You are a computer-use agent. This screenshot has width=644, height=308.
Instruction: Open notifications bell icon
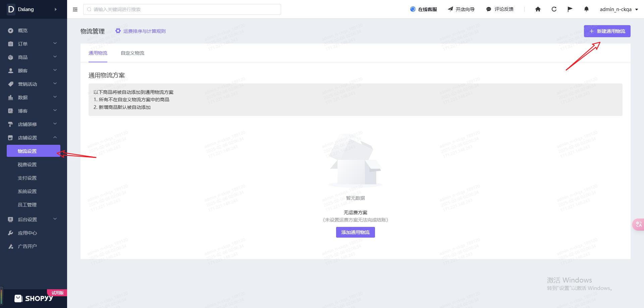[586, 9]
